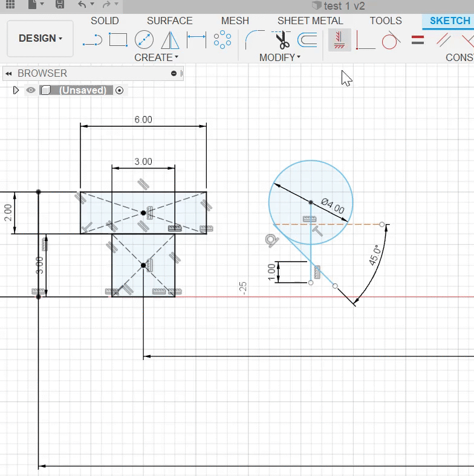Select the Line tool
Image resolution: width=474 pixels, height=476 pixels.
click(x=93, y=40)
